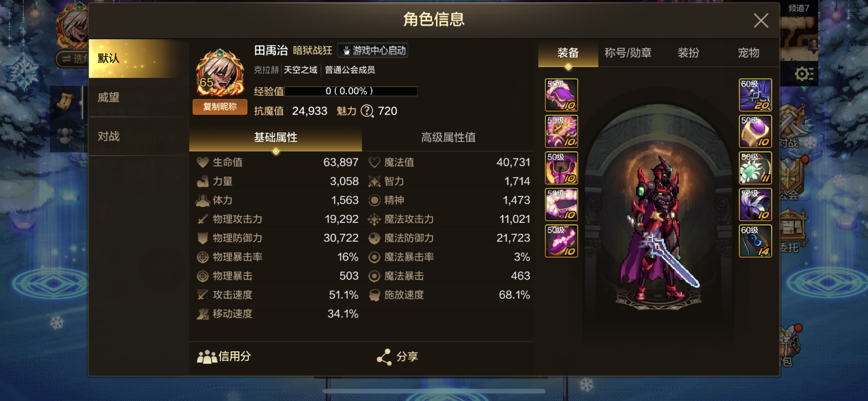
Task: Switch to the 称号/勋章 tab
Action: (628, 53)
